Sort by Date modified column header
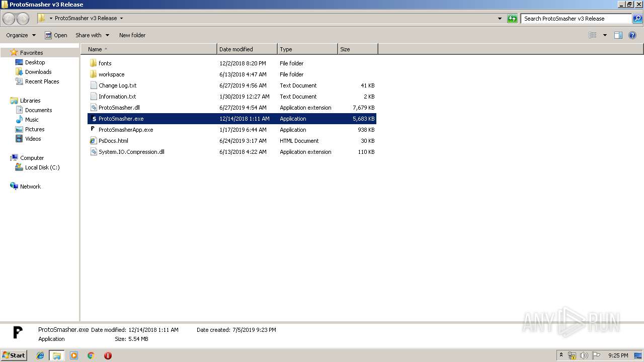This screenshot has height=362, width=644. click(247, 49)
